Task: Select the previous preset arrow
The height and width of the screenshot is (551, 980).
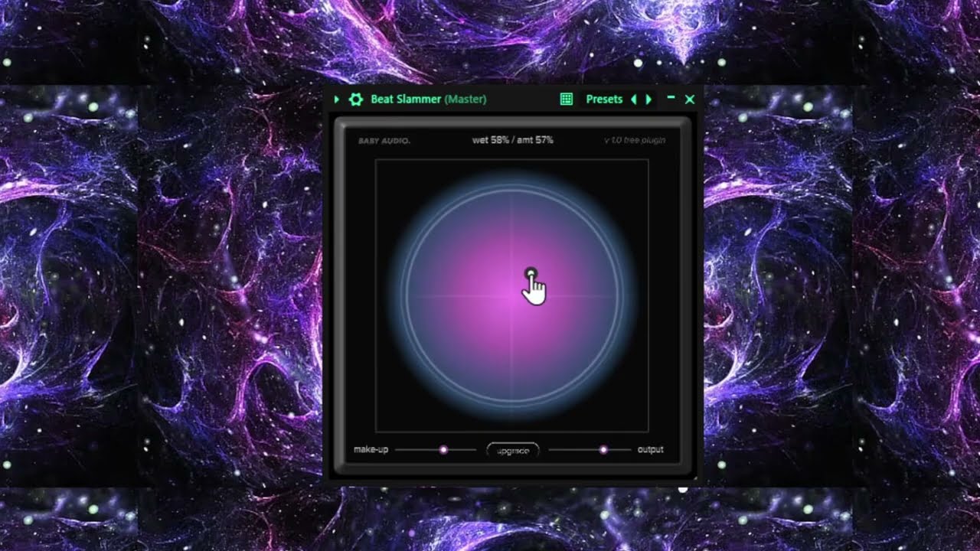Action: click(633, 99)
